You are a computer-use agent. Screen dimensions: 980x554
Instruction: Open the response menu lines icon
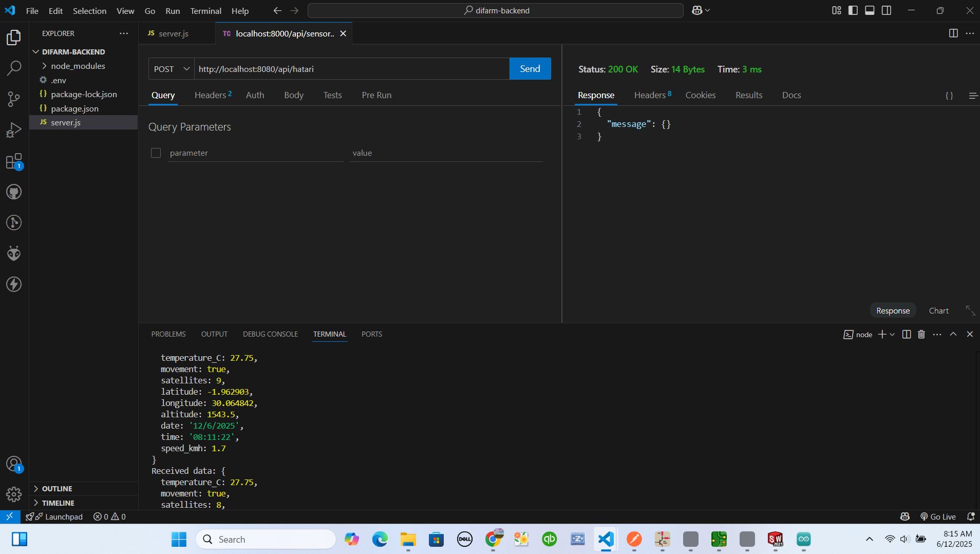[973, 96]
